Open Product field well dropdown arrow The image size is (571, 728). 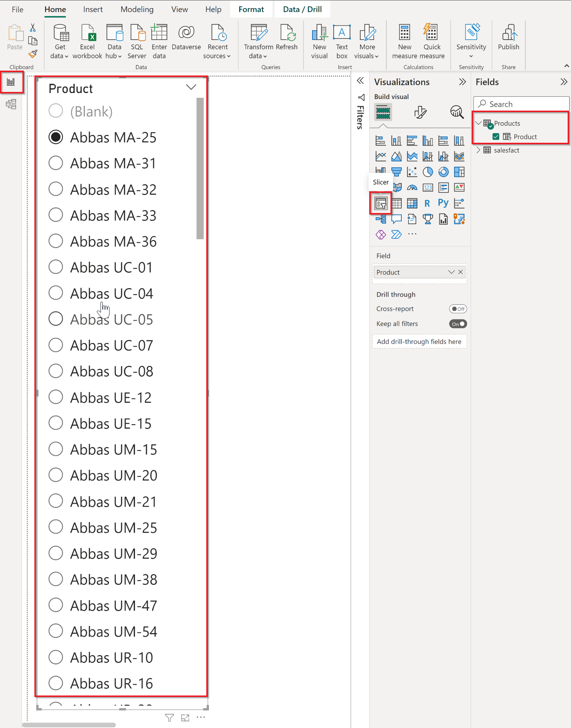(451, 272)
